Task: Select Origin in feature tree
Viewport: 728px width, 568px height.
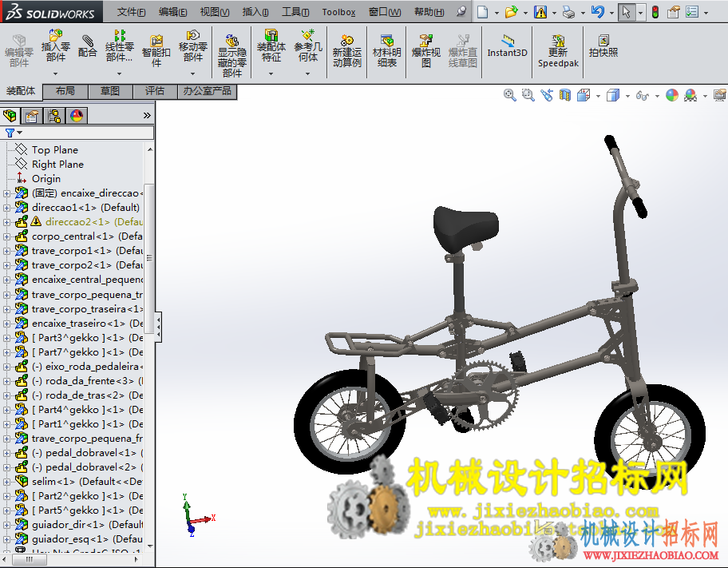Action: click(46, 179)
